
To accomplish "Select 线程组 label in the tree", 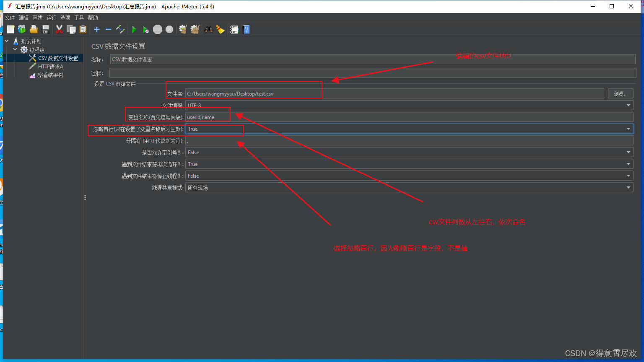I will coord(37,50).
